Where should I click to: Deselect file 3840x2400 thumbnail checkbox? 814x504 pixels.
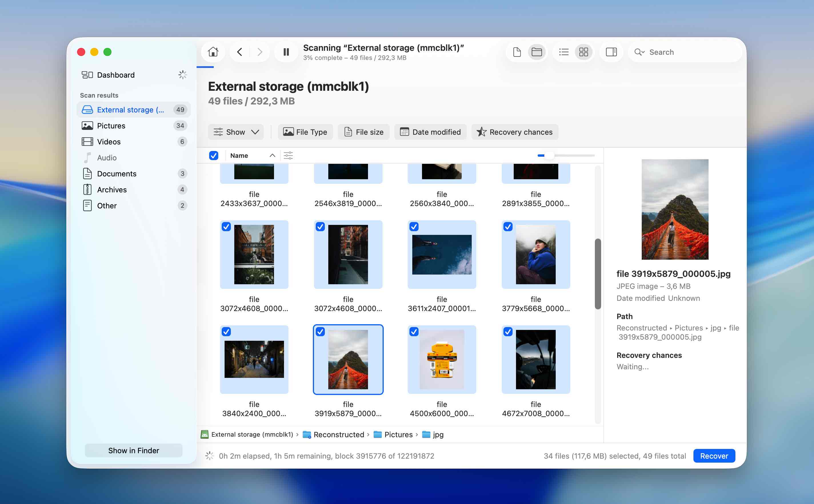pos(227,331)
